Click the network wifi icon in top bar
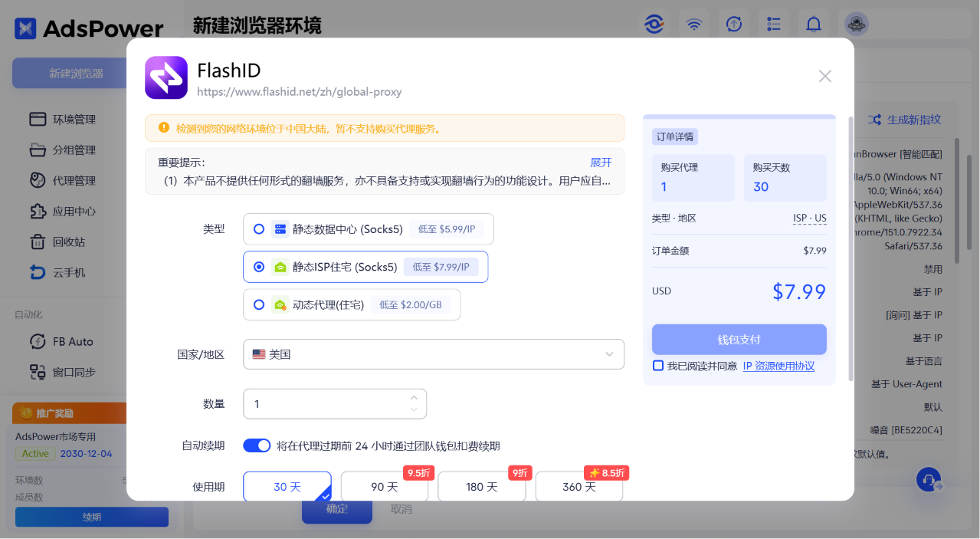980x539 pixels. coord(694,24)
